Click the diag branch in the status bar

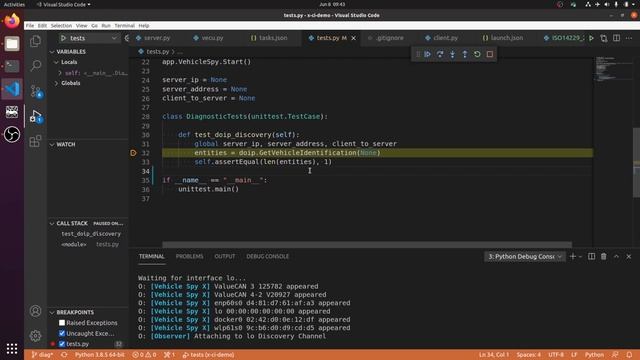click(42, 355)
